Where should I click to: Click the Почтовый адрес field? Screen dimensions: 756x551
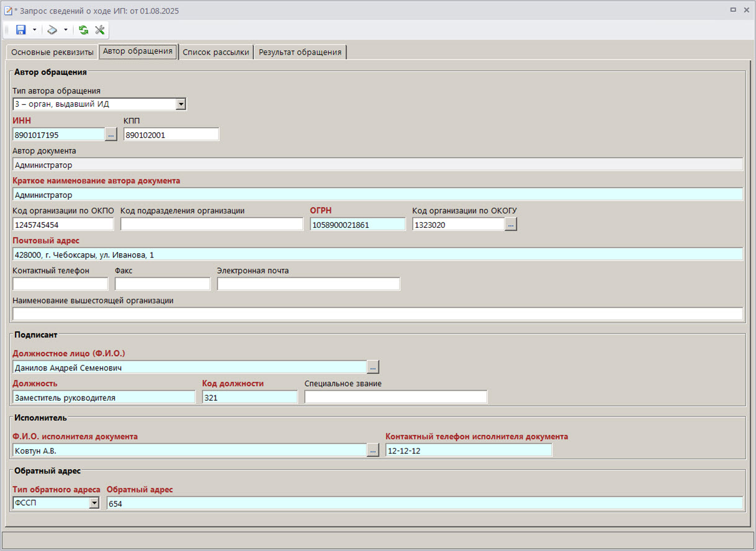(x=377, y=254)
